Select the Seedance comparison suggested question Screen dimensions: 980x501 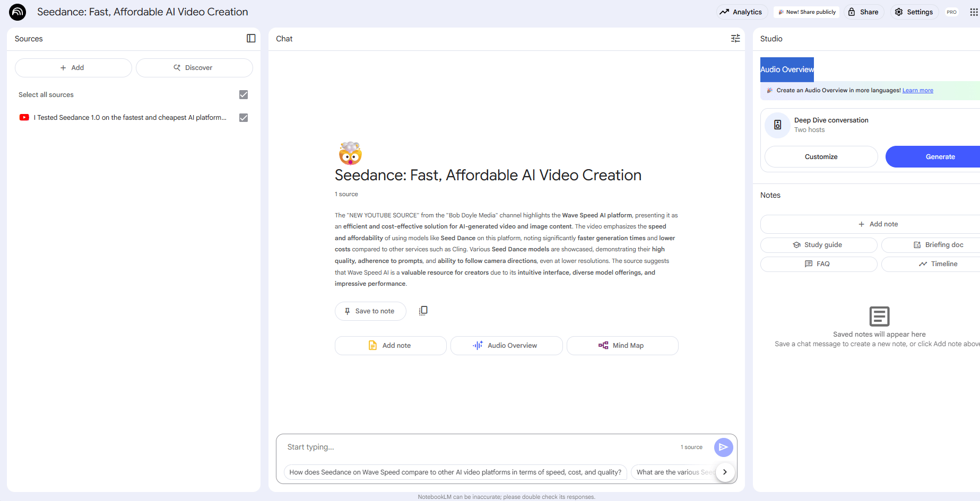[455, 472]
